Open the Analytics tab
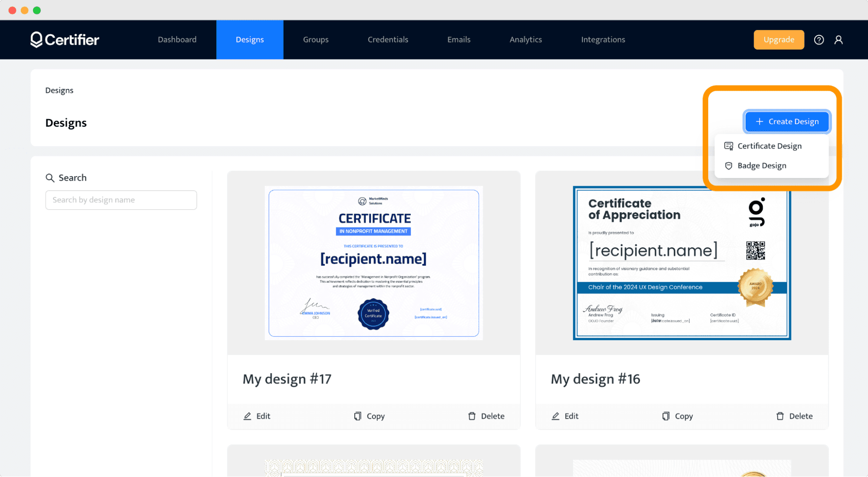This screenshot has height=477, width=868. (525, 39)
